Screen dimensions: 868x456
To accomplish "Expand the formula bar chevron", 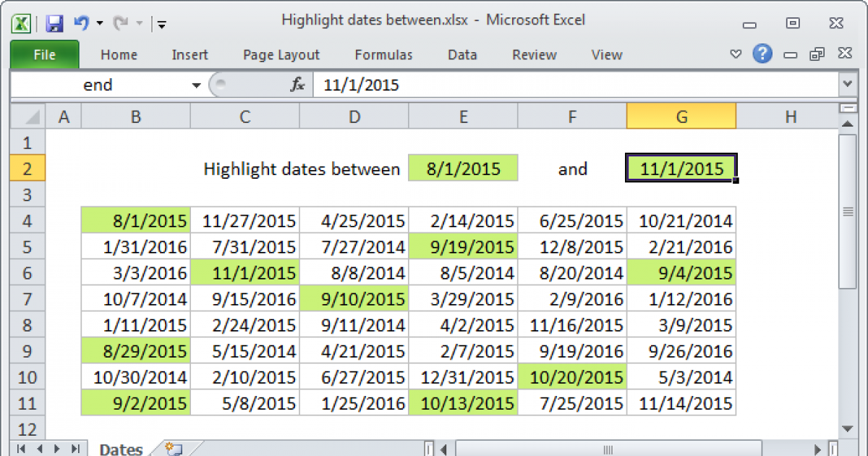I will click(x=847, y=85).
